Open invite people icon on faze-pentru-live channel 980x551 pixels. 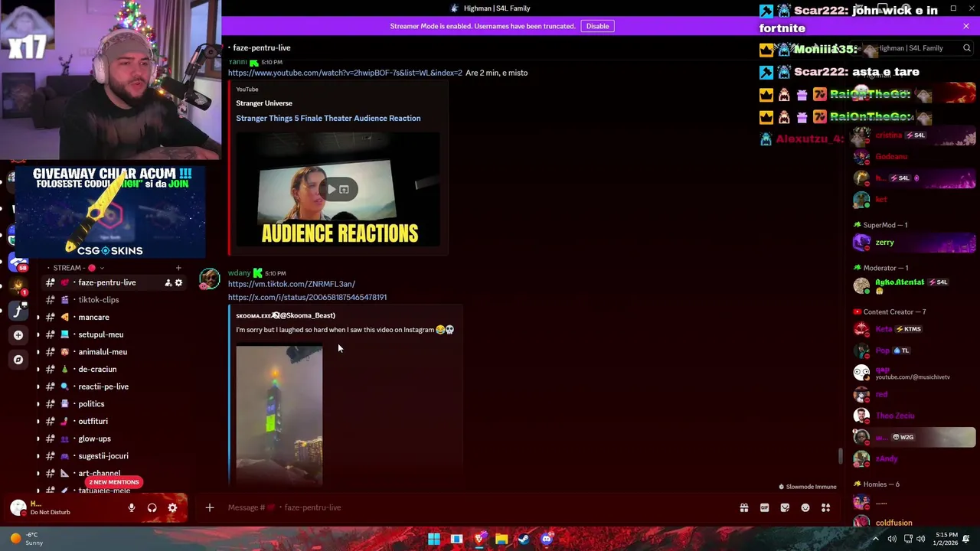[x=168, y=282]
